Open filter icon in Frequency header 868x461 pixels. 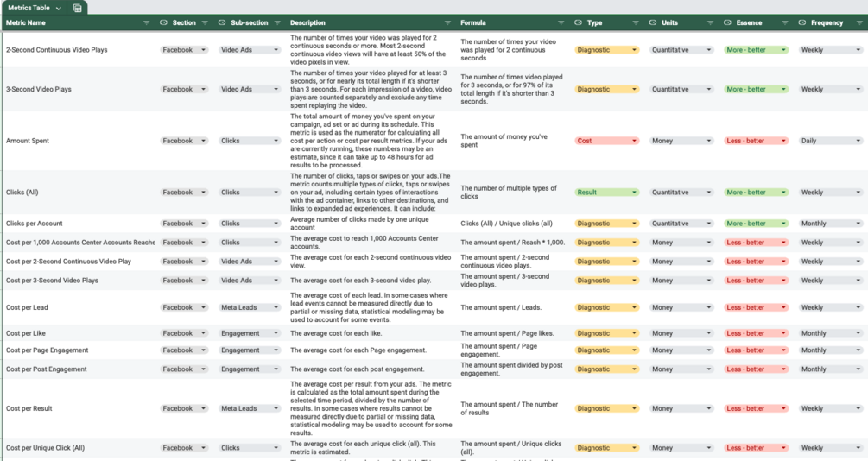tap(859, 22)
